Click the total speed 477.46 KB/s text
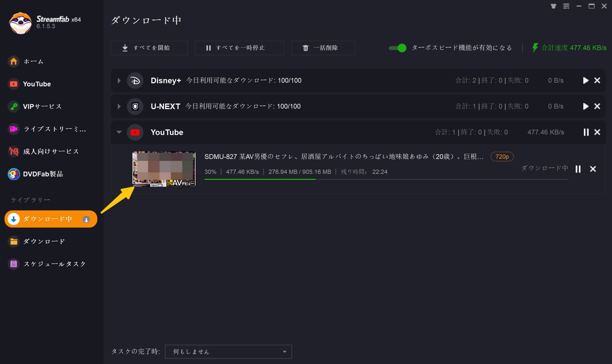 click(x=574, y=48)
